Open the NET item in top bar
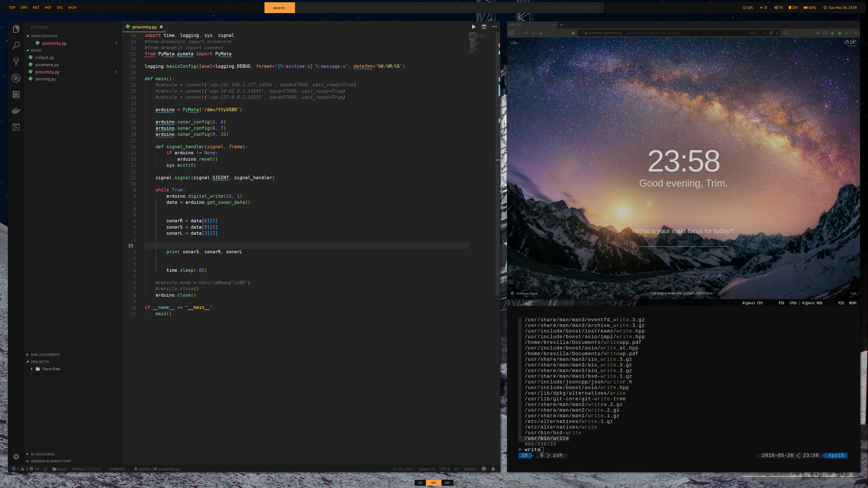 click(x=36, y=7)
